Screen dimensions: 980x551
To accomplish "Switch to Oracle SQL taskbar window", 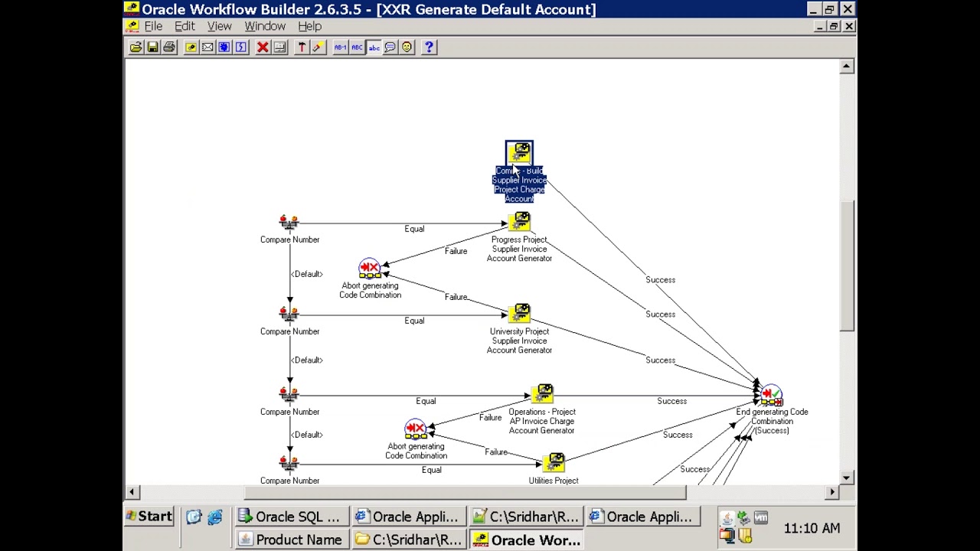I will pyautogui.click(x=291, y=517).
